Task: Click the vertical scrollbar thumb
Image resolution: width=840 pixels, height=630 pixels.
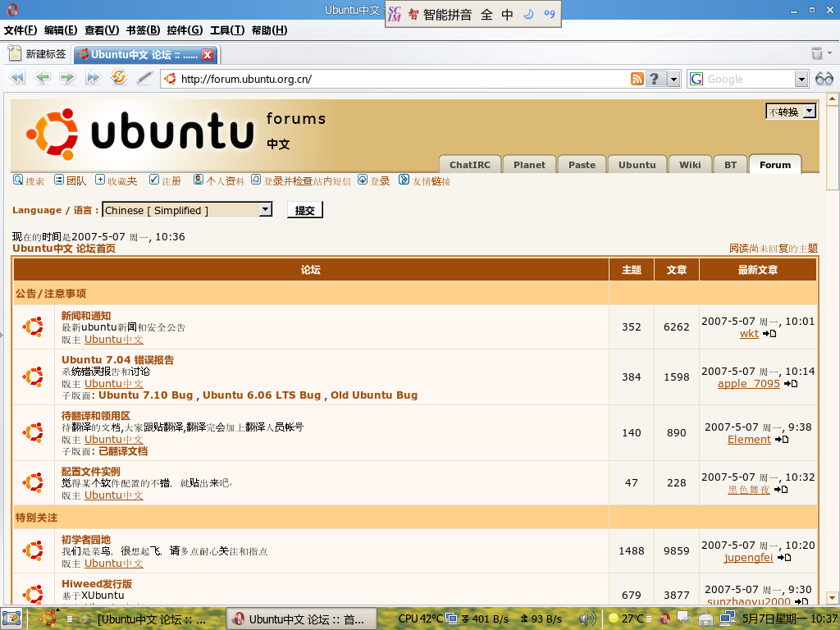Action: (x=832, y=148)
